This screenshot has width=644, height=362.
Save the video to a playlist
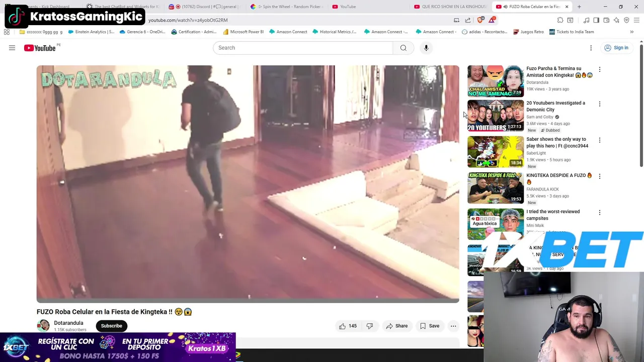(x=430, y=326)
